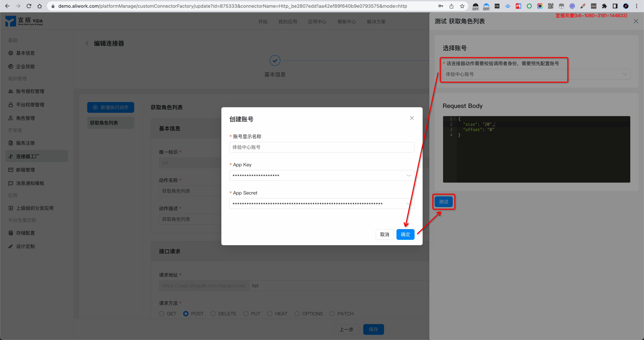Click the 保存 button
This screenshot has height=340, width=644.
373,329
